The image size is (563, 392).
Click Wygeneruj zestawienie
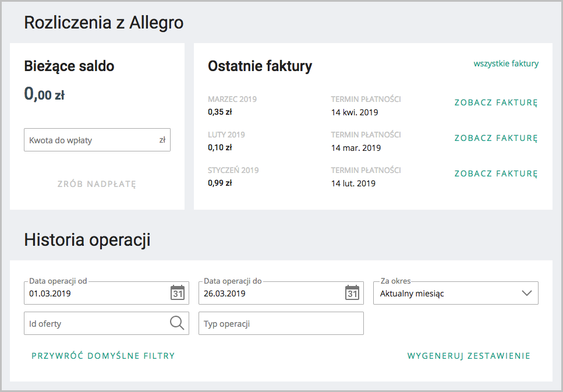click(x=469, y=356)
